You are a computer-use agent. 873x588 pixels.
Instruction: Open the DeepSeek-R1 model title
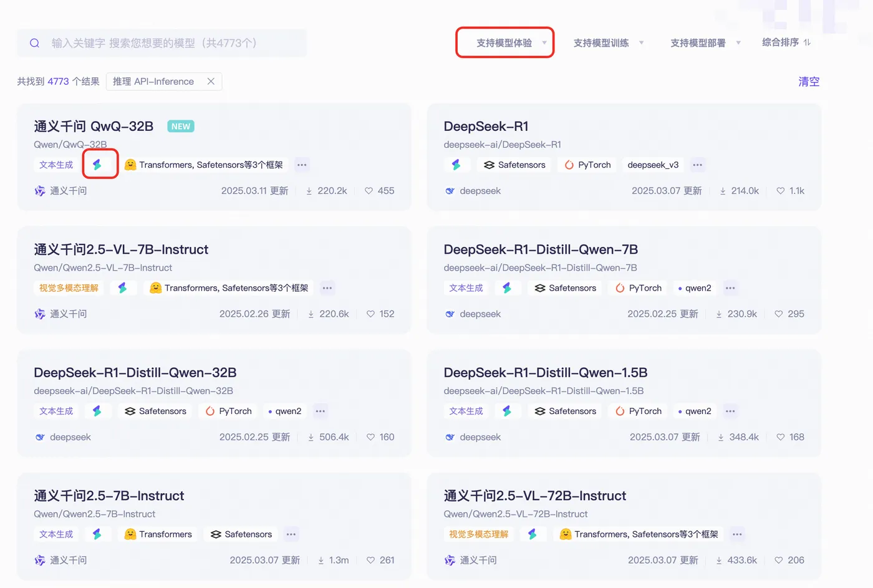486,127
